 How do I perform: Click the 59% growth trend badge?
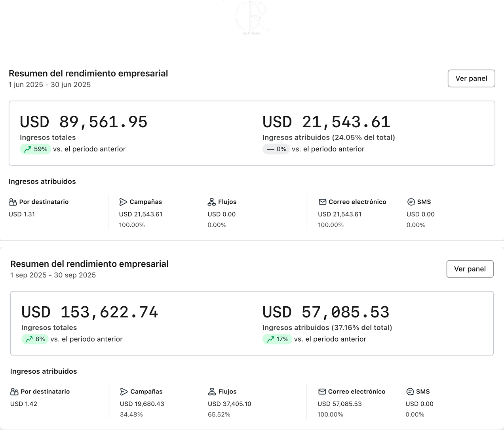pos(36,149)
